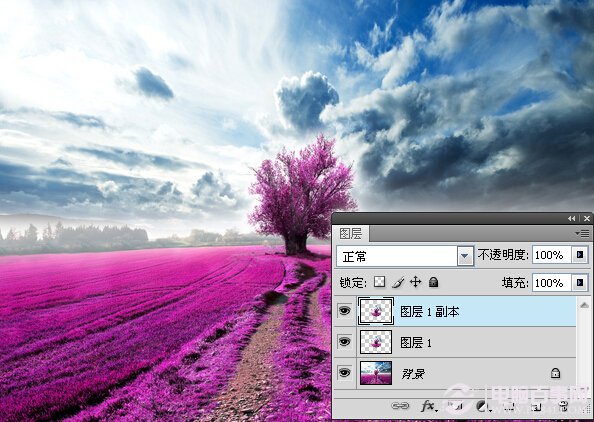
Task: Lock transparent pixels icon
Action: [x=379, y=282]
